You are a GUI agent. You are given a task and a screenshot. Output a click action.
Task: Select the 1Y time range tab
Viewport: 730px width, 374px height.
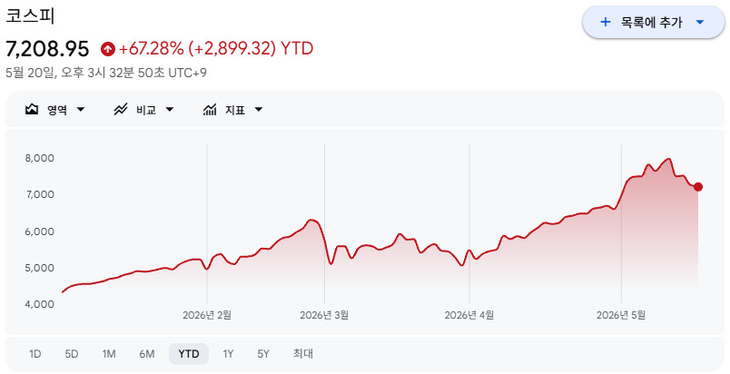point(228,354)
